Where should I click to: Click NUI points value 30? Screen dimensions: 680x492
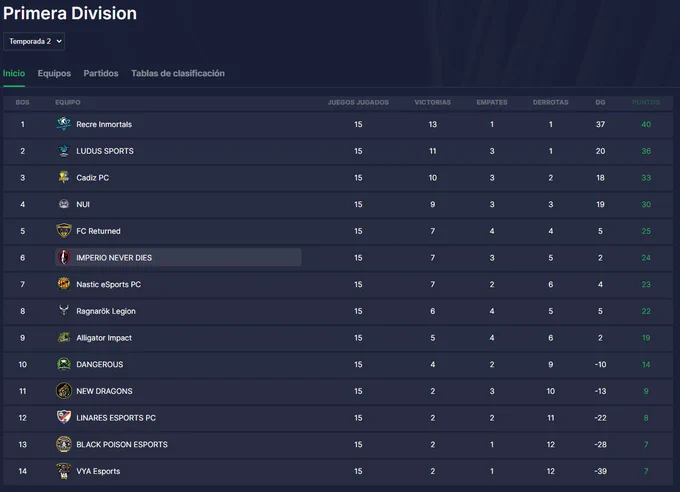click(x=646, y=204)
